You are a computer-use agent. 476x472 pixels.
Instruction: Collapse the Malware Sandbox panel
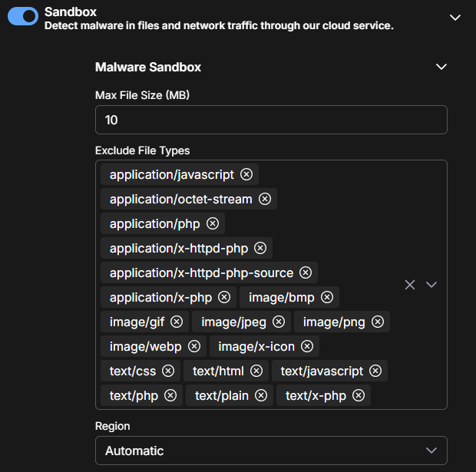coord(441,67)
